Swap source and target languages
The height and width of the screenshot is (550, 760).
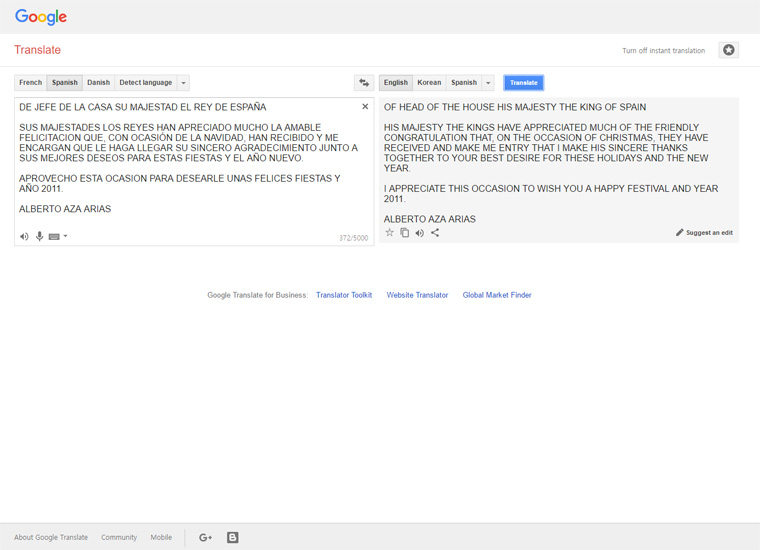click(x=364, y=83)
